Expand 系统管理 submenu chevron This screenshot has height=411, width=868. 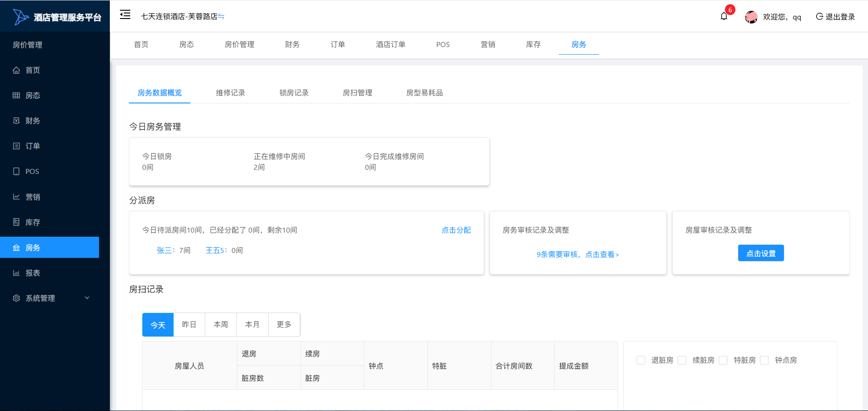pyautogui.click(x=87, y=298)
